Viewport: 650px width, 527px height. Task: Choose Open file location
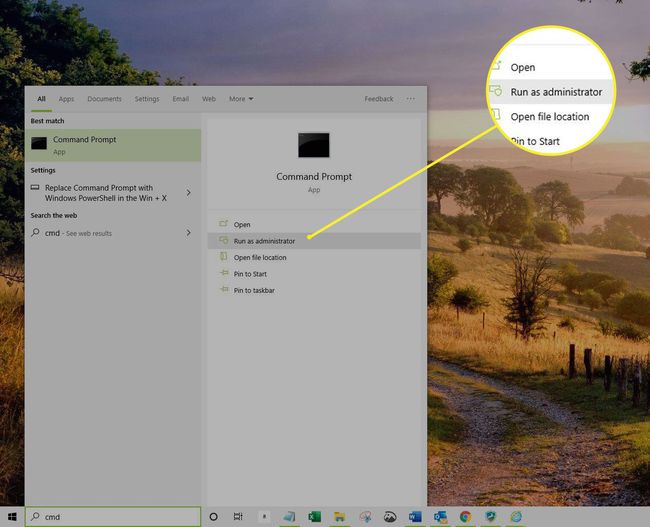point(314,257)
